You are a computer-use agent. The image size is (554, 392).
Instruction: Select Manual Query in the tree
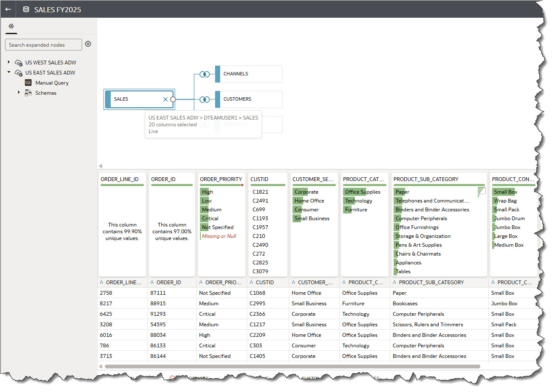pyautogui.click(x=52, y=83)
